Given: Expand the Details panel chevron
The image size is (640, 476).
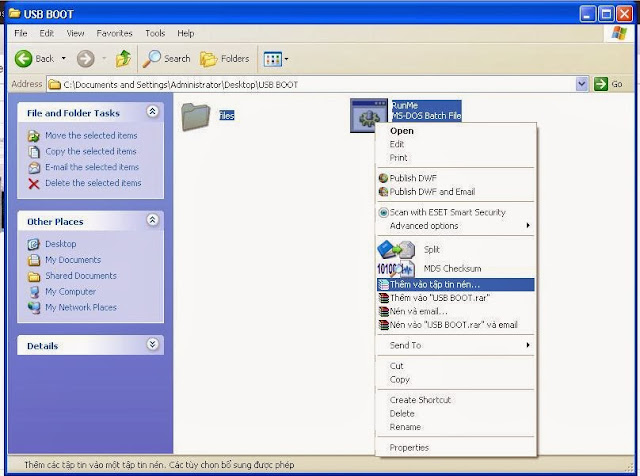Looking at the screenshot, I should click(x=152, y=345).
